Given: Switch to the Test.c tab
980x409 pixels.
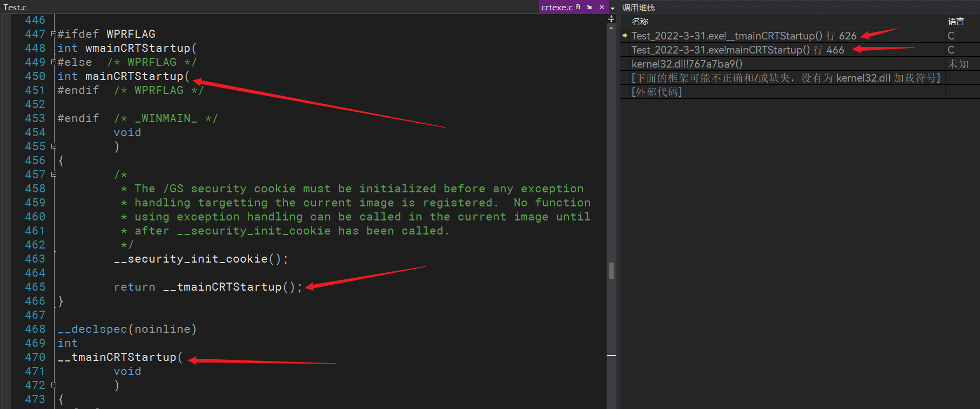Looking at the screenshot, I should (15, 7).
